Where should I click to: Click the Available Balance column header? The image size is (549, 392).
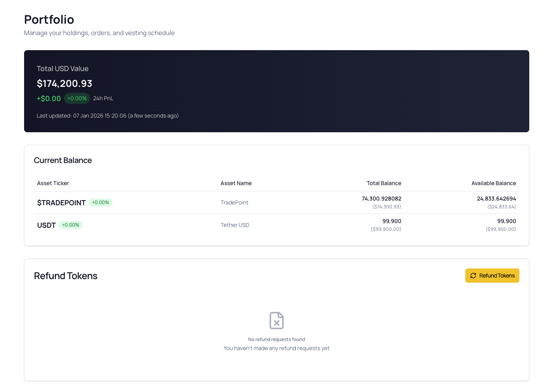[x=494, y=183]
